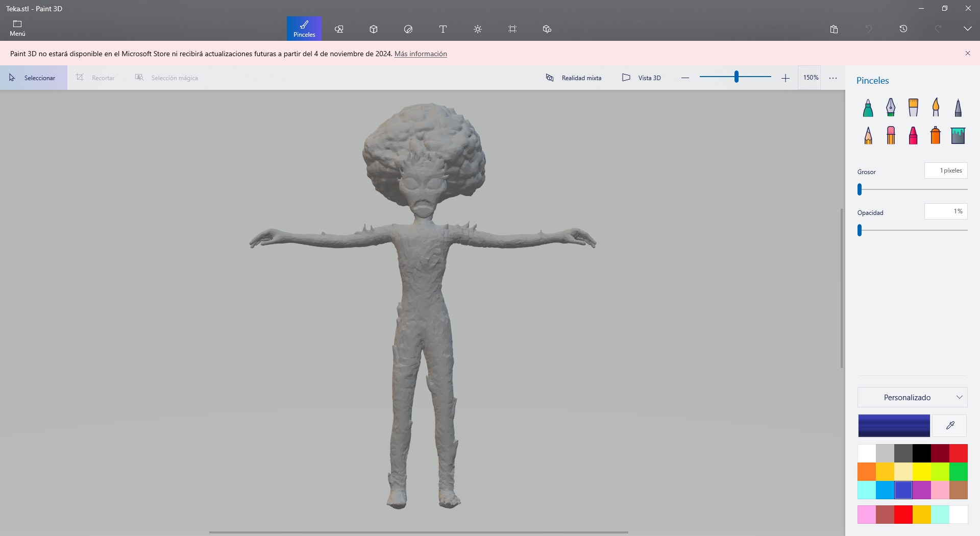Image resolution: width=980 pixels, height=536 pixels.
Task: Click the Selección mágica button
Action: (166, 78)
